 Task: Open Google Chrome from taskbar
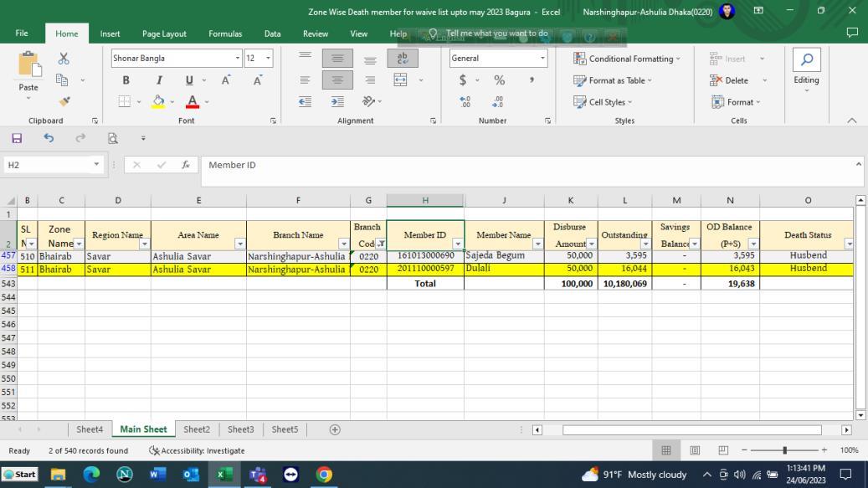point(324,474)
